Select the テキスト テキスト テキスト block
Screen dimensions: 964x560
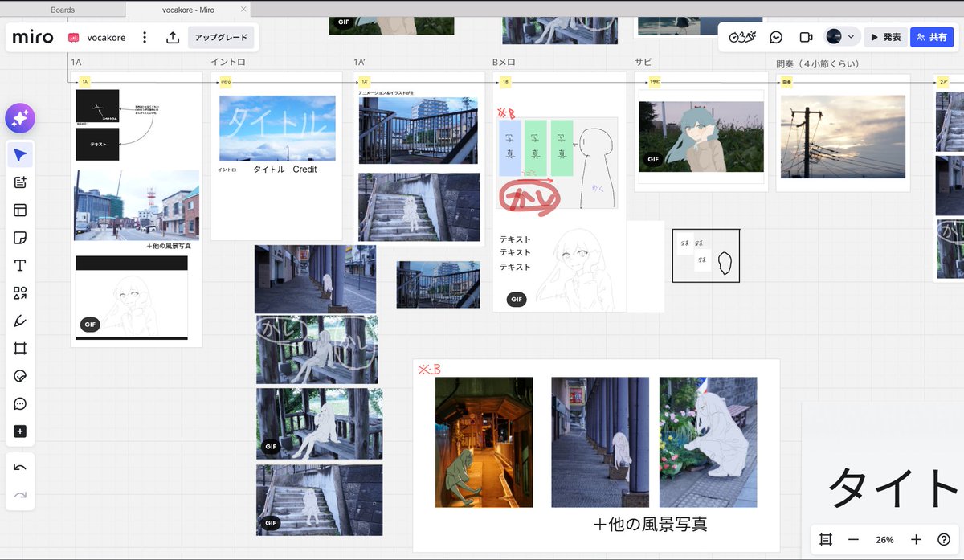tap(515, 253)
